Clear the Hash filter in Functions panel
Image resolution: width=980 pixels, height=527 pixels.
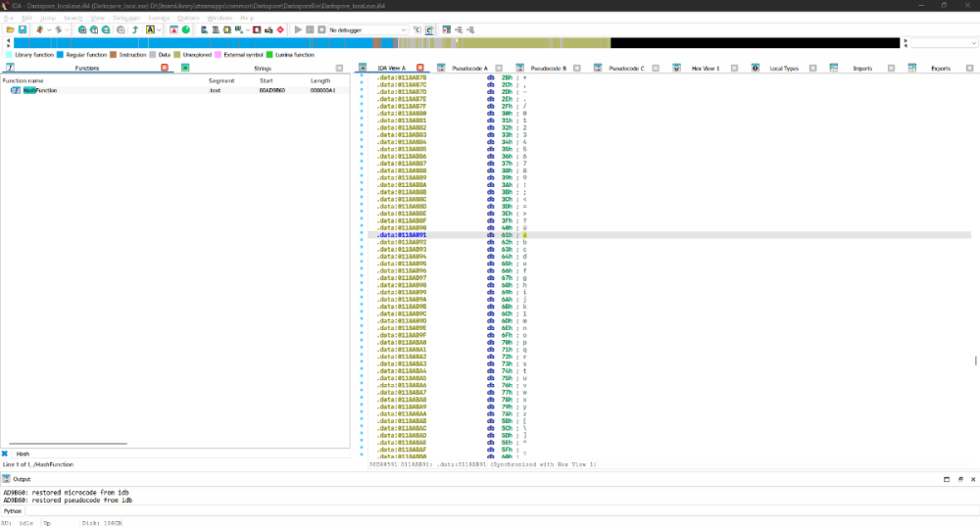[x=5, y=454]
